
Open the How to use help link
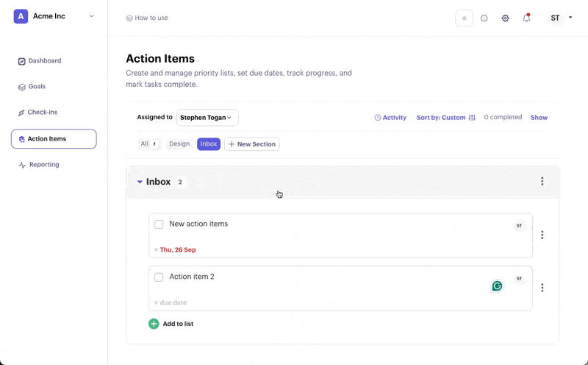click(147, 18)
